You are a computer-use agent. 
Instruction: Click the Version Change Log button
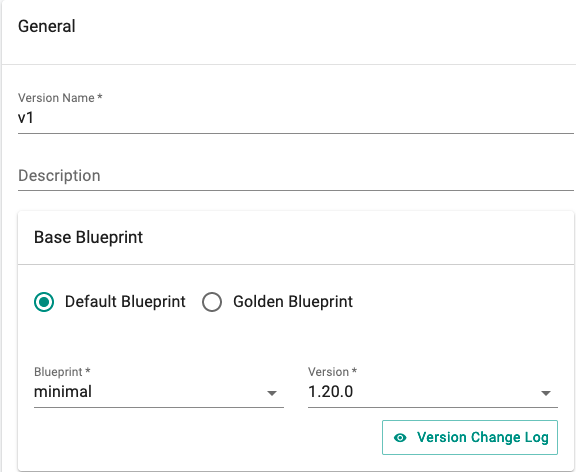point(470,437)
